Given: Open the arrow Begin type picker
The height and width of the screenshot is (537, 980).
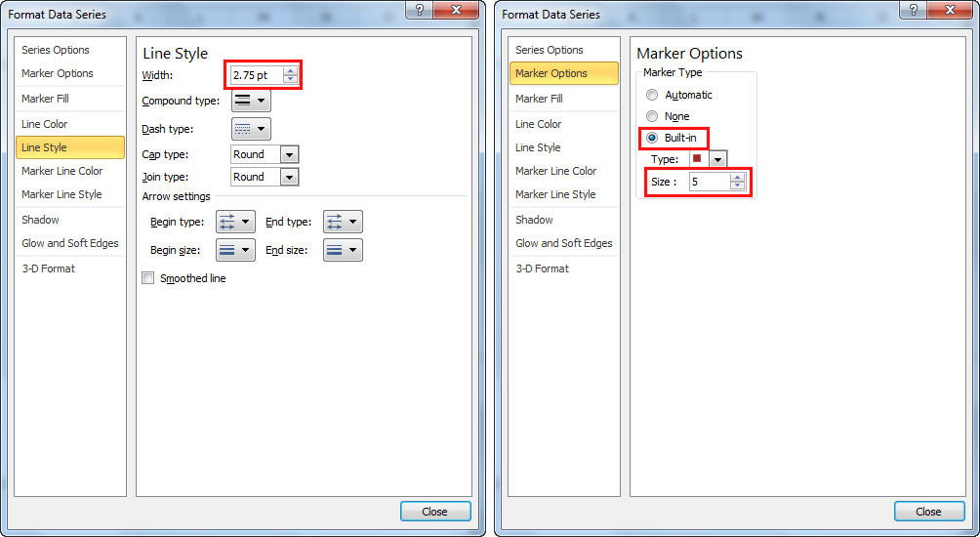Looking at the screenshot, I should pyautogui.click(x=234, y=223).
